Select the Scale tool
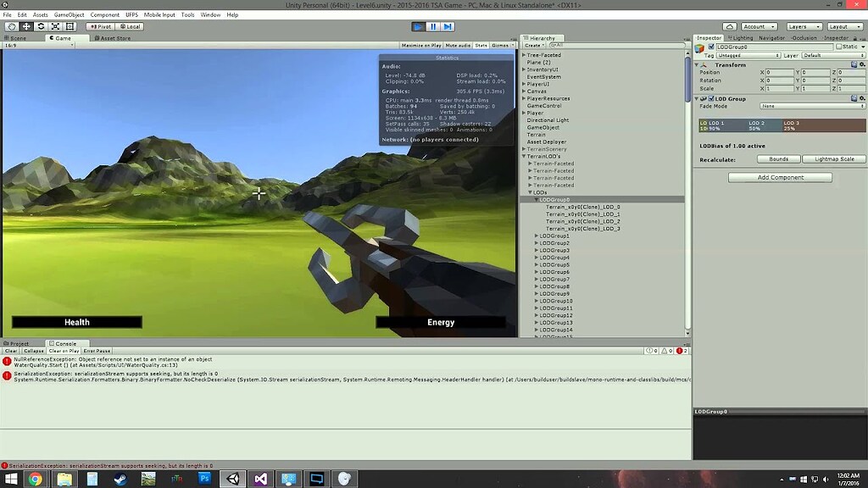The height and width of the screenshot is (488, 868). [55, 26]
